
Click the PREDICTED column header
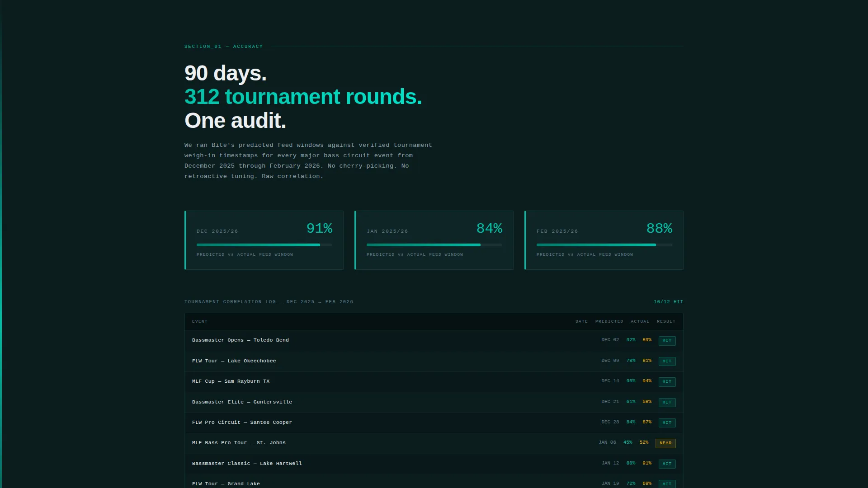tap(609, 322)
